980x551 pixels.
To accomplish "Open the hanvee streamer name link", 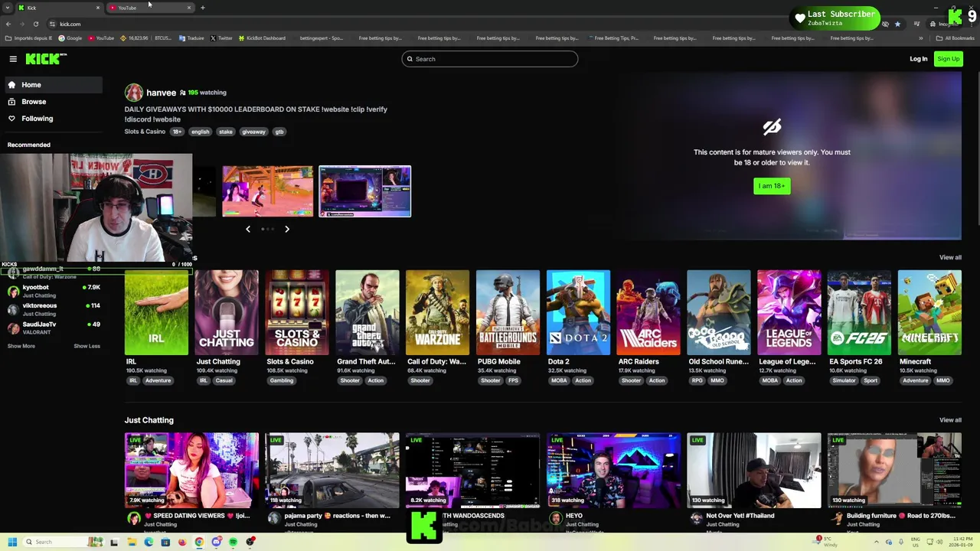I will (x=161, y=93).
